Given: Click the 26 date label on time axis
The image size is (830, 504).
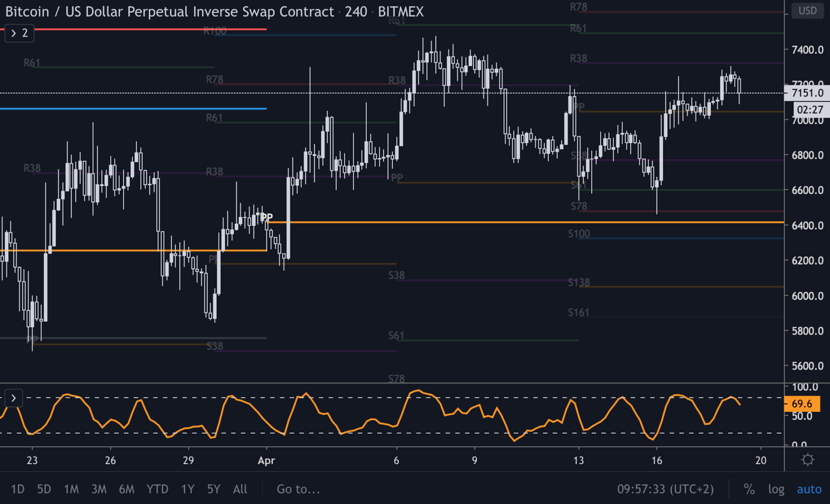Looking at the screenshot, I should (110, 461).
